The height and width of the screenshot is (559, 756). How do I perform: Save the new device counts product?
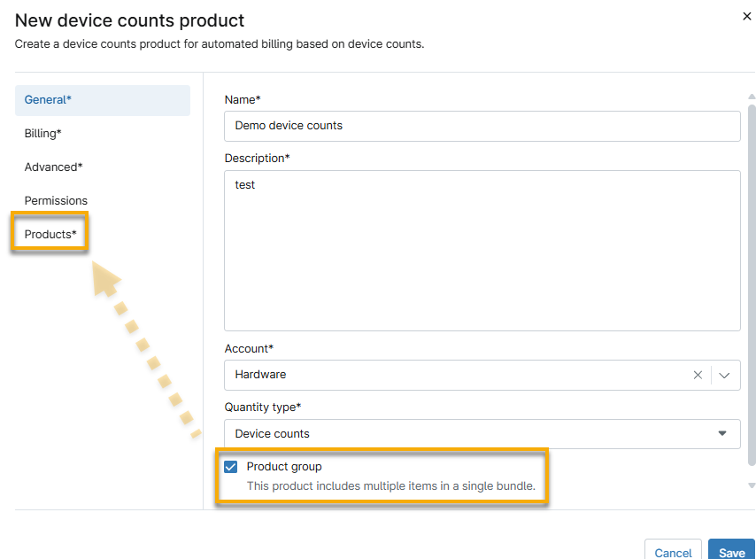tap(731, 551)
